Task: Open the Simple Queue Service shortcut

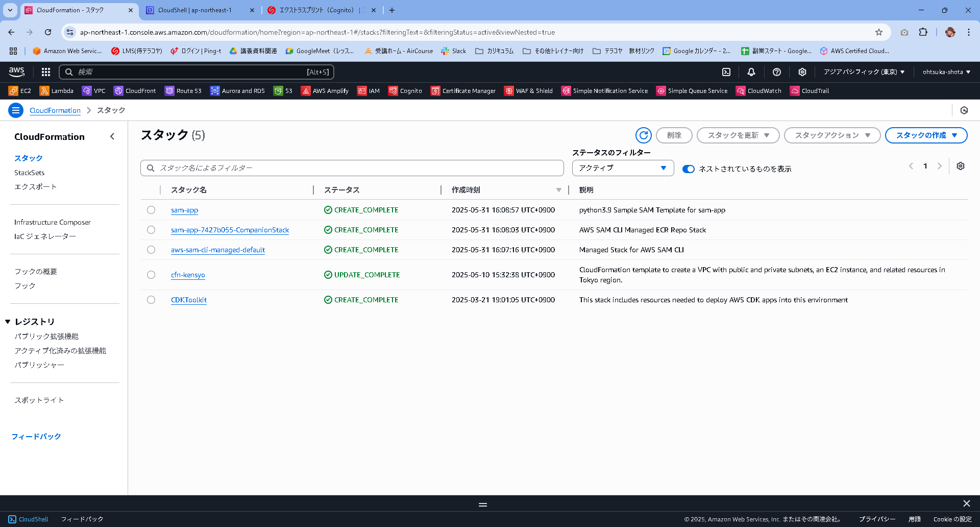Action: tap(692, 91)
